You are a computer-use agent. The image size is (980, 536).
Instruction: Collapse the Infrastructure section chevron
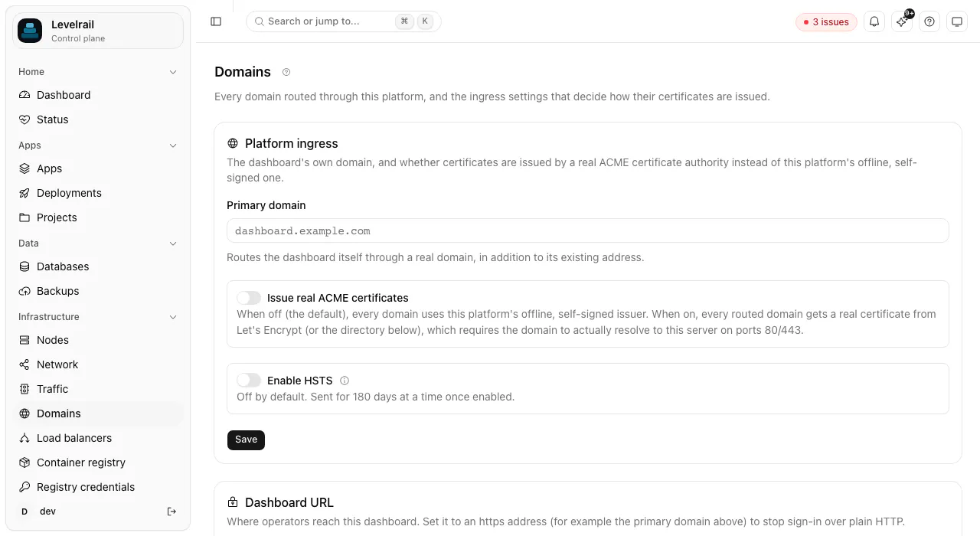point(173,317)
